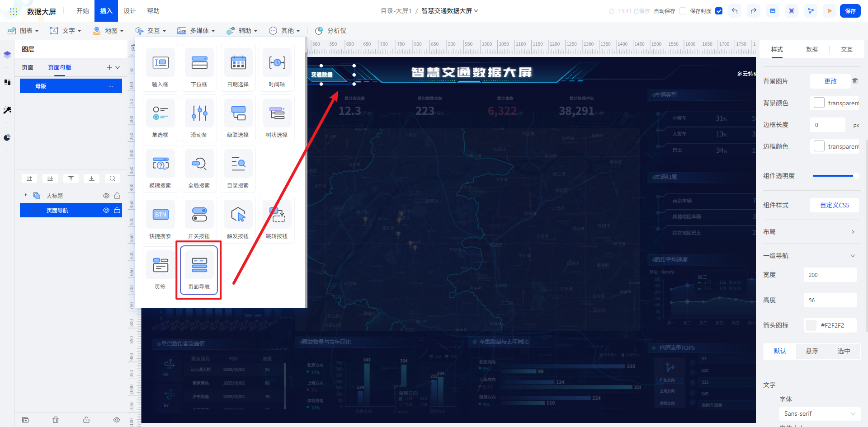Insert the 跳转按钮 jump button component
The height and width of the screenshot is (427, 868).
277,220
